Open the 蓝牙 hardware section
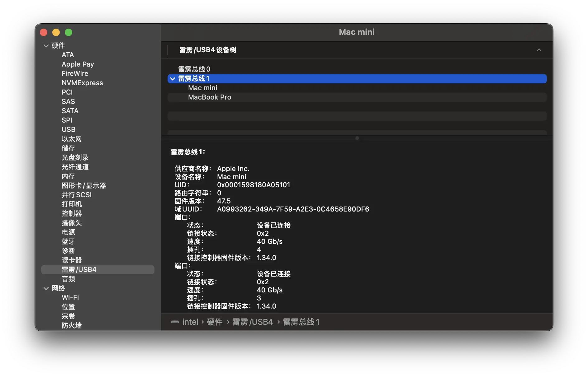The width and height of the screenshot is (588, 377). click(68, 241)
